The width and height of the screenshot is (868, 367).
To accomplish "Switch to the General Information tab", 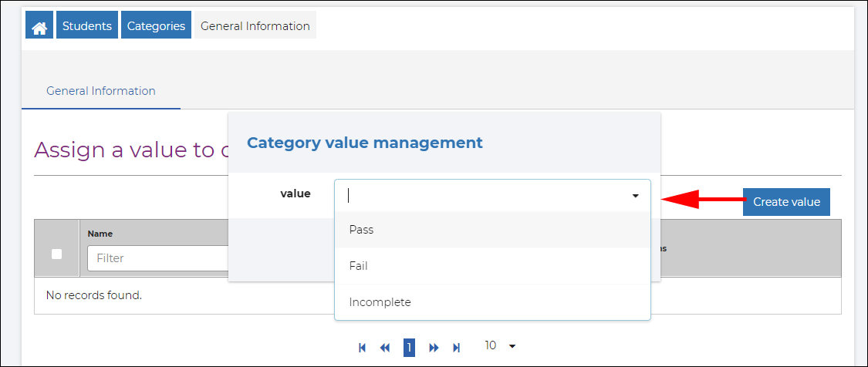I will pos(101,91).
